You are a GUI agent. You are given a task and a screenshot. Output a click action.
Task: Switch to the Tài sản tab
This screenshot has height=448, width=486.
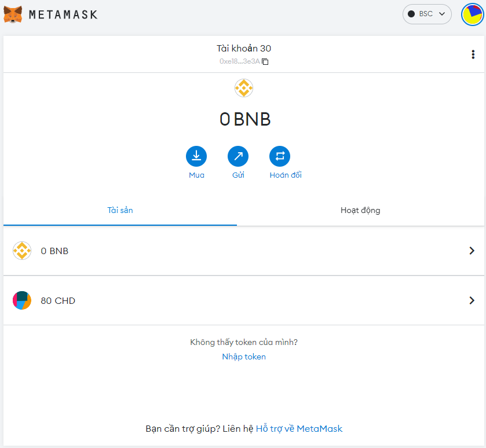pos(120,210)
